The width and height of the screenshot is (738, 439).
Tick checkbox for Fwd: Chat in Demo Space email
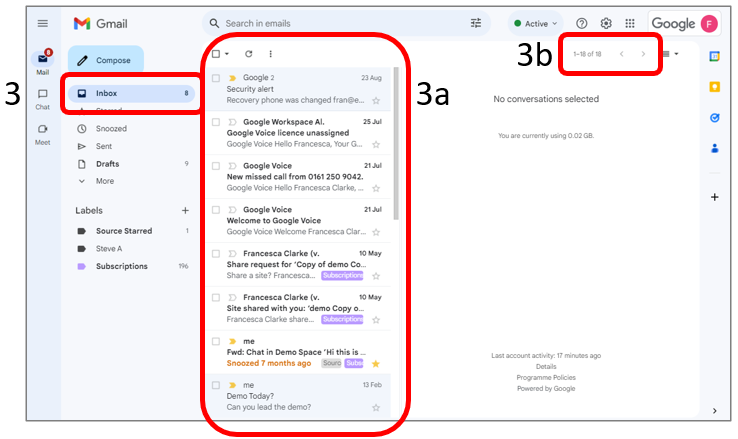[x=216, y=341]
